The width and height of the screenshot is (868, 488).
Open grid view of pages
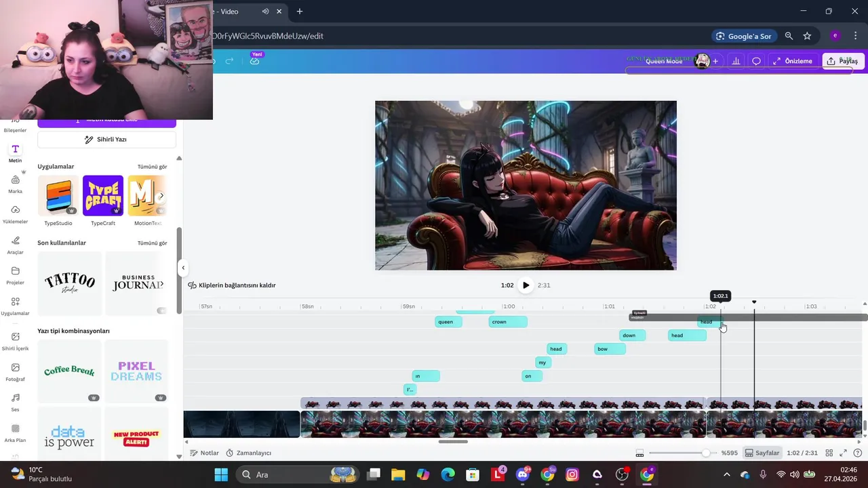coord(830,453)
